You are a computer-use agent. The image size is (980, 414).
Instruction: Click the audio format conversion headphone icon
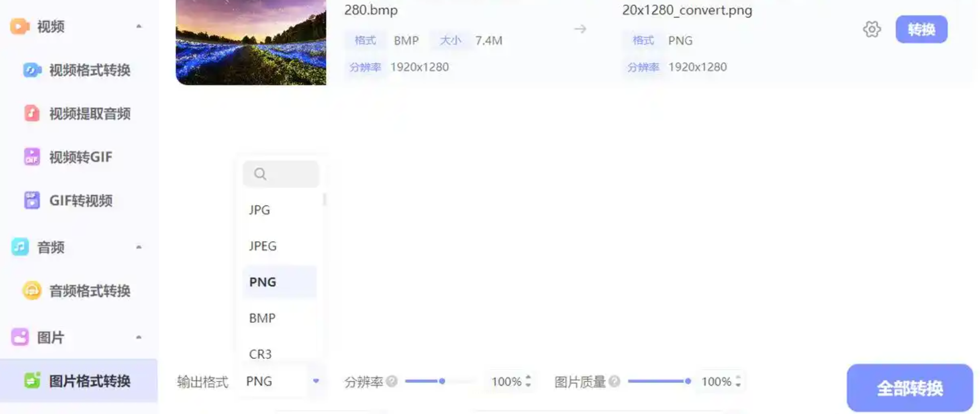32,290
